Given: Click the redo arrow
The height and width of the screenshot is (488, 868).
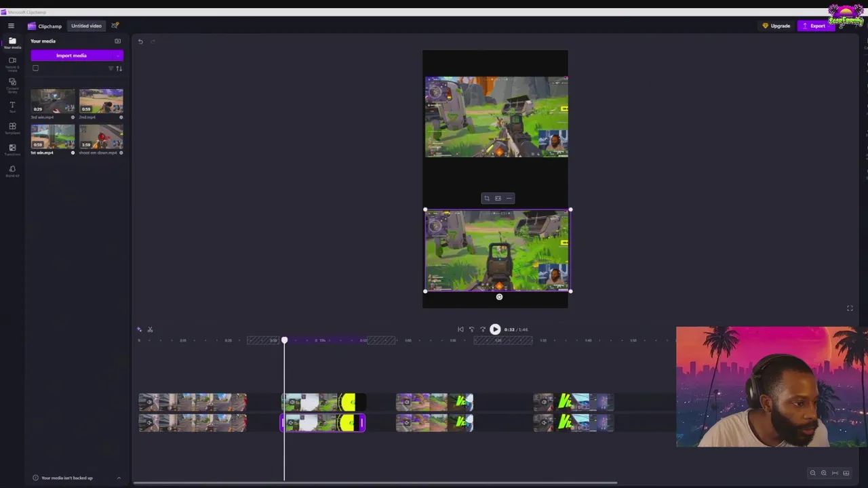Looking at the screenshot, I should click(153, 41).
